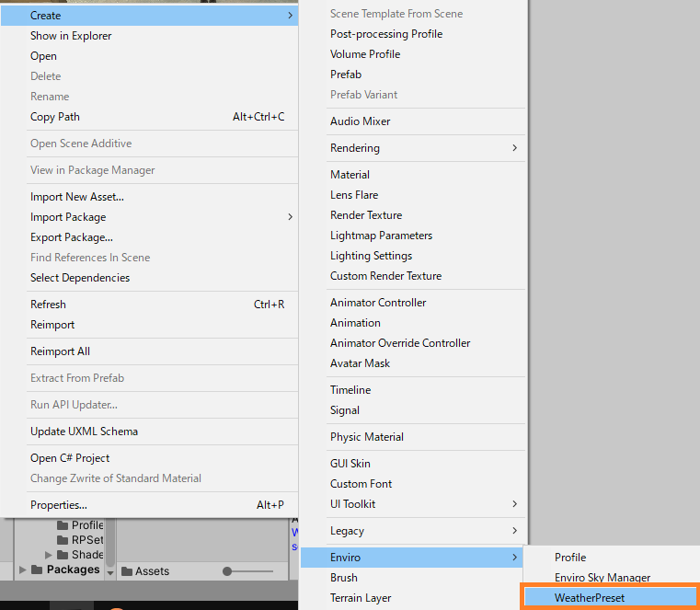
Task: Create a Custom Font
Action: click(x=413, y=484)
